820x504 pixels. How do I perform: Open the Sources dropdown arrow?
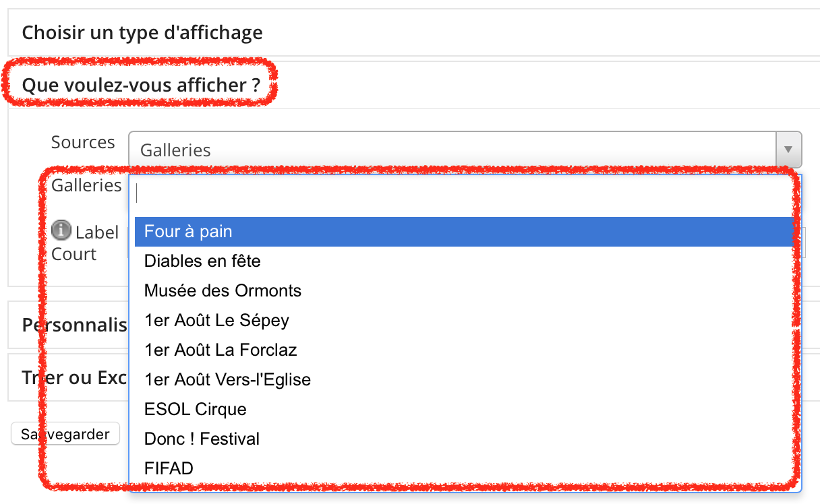(788, 150)
